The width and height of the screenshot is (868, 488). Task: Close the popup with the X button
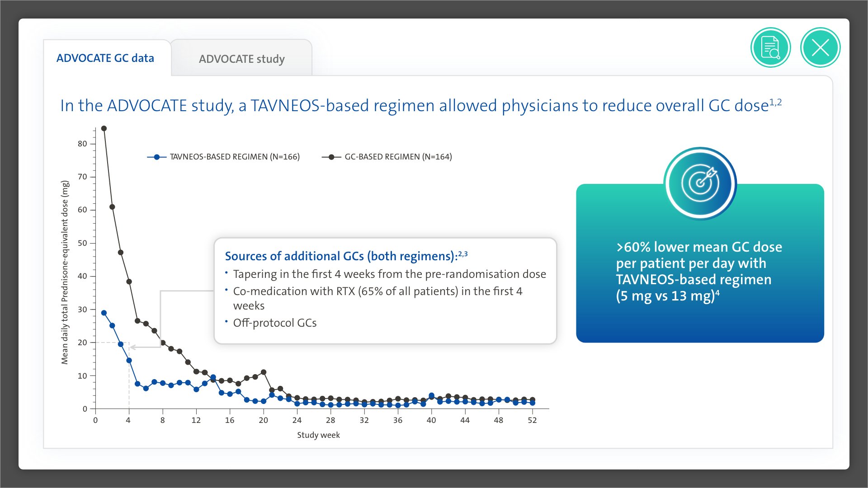(820, 47)
